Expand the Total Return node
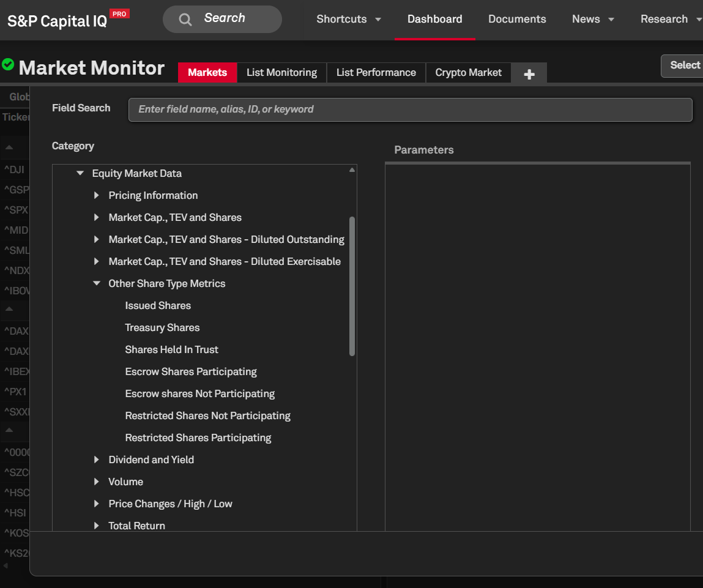The image size is (703, 588). pos(97,526)
